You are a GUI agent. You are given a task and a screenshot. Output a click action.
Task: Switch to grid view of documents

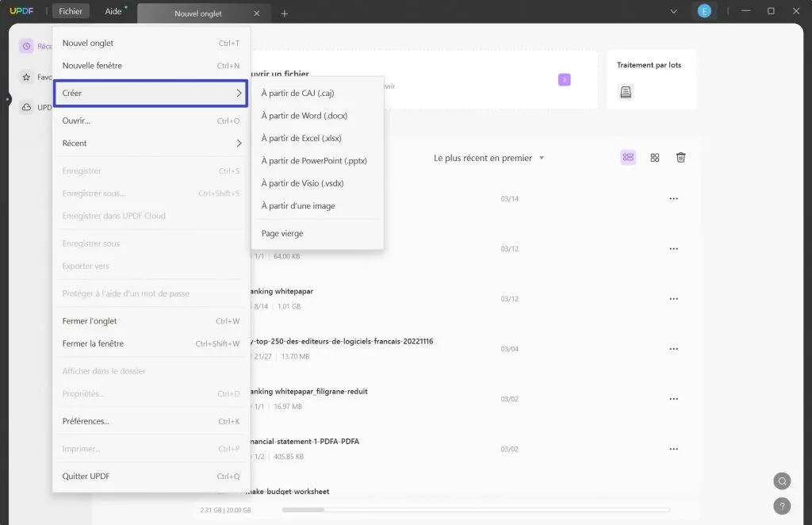[654, 158]
